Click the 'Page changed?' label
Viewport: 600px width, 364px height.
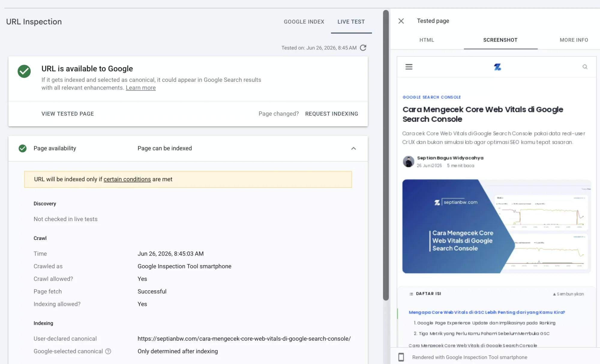279,114
